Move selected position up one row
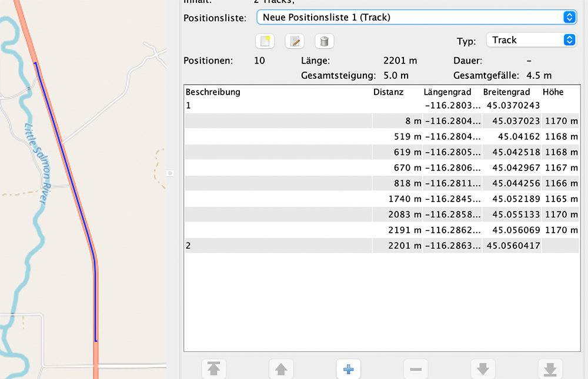Image resolution: width=588 pixels, height=379 pixels. 281,370
